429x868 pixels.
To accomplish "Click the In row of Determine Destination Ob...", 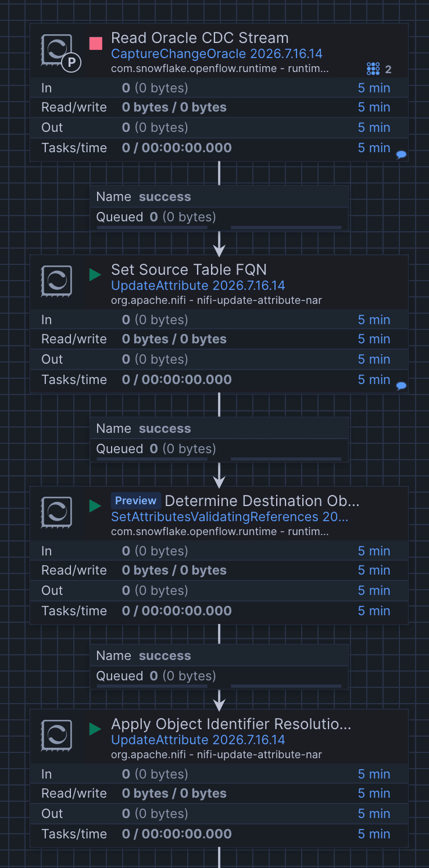I will [219, 551].
